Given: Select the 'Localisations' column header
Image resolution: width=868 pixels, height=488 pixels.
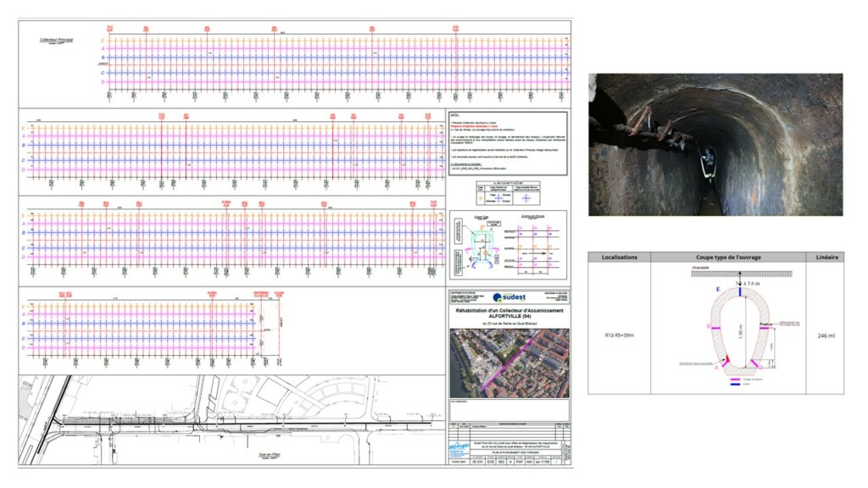Looking at the screenshot, I should [619, 257].
